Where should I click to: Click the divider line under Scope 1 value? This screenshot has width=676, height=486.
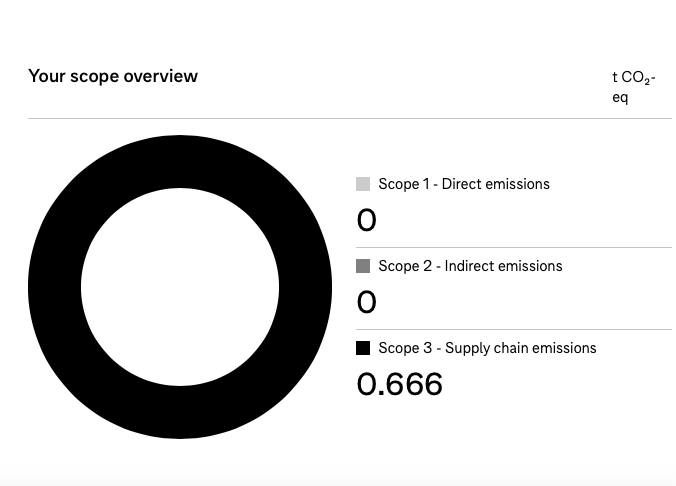pyautogui.click(x=514, y=248)
